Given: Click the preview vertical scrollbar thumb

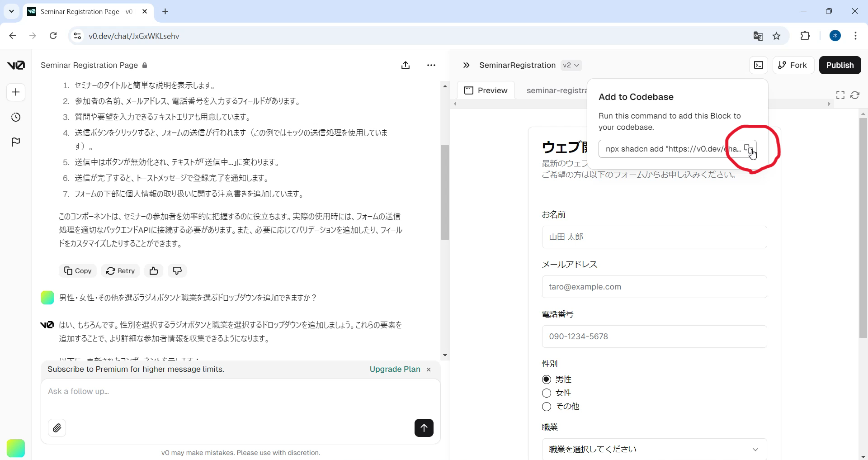Looking at the screenshot, I should 863,228.
